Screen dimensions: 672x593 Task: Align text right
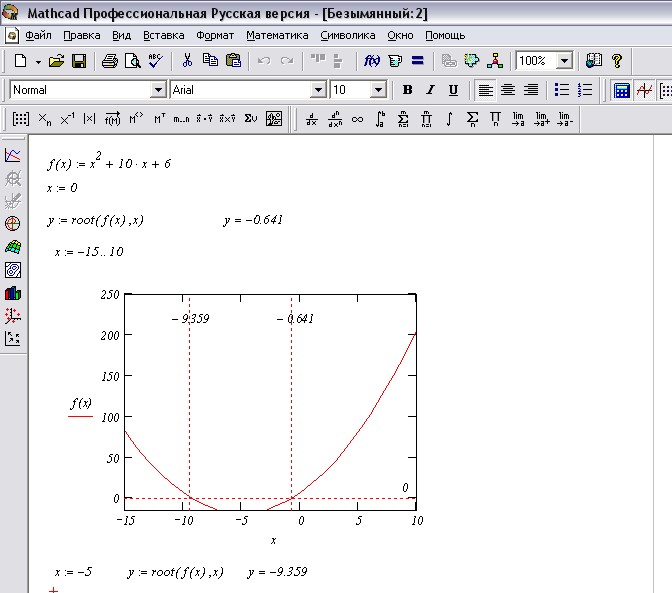531,90
